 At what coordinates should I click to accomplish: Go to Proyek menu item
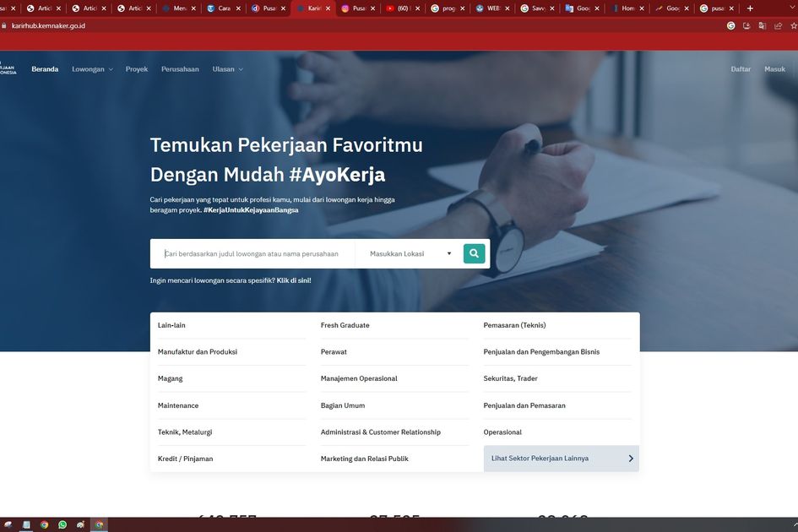pyautogui.click(x=137, y=69)
